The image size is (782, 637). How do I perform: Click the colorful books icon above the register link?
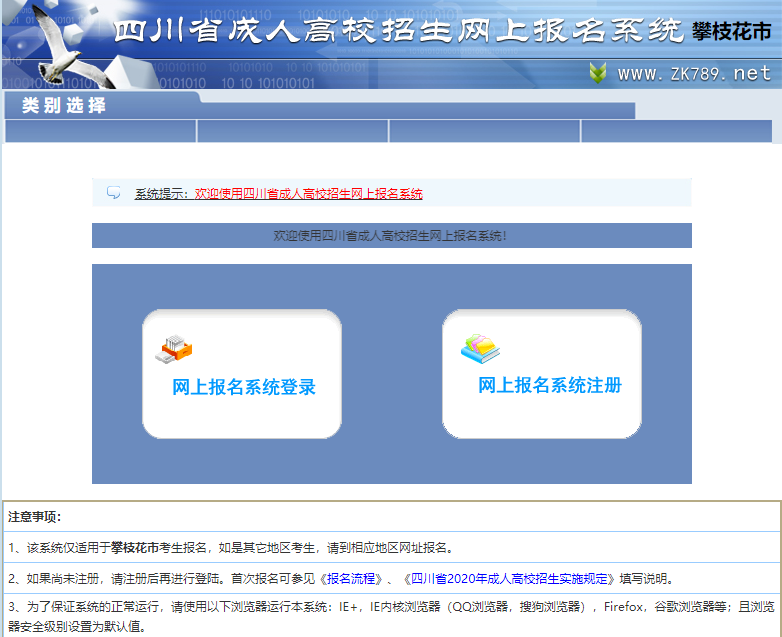click(x=480, y=349)
